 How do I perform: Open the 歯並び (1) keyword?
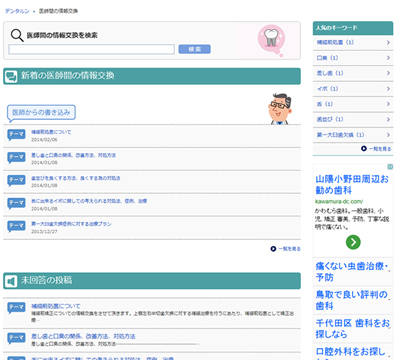(x=353, y=119)
